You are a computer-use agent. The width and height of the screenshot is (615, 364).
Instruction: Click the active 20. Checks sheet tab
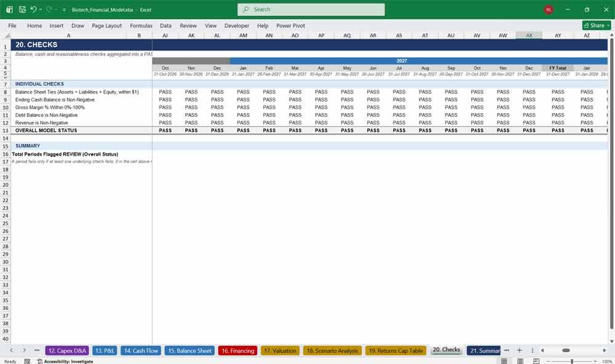coord(446,350)
